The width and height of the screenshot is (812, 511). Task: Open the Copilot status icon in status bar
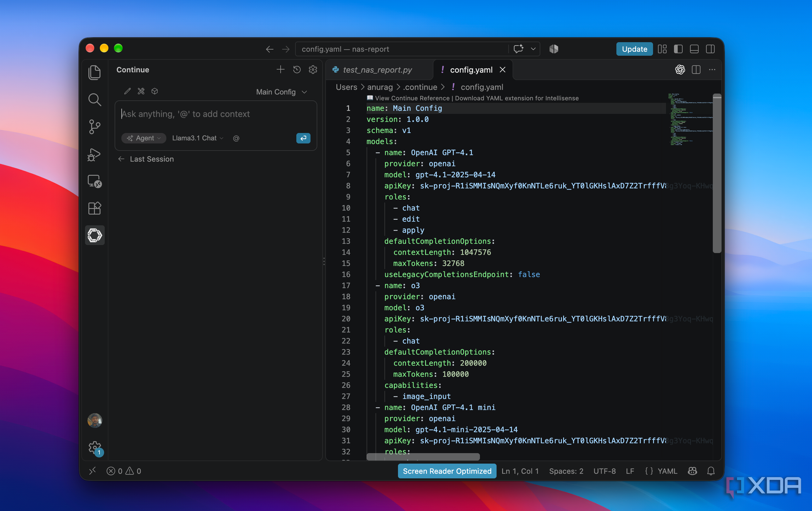tap(692, 471)
